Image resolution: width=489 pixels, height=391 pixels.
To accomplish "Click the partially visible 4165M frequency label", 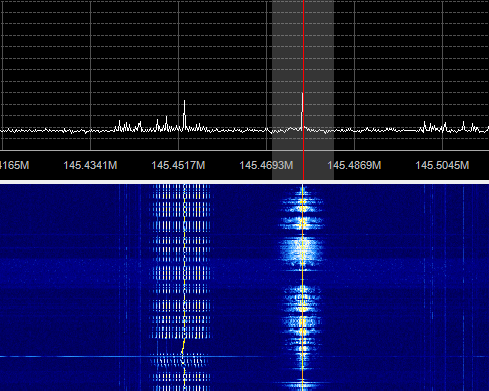I will coord(14,165).
